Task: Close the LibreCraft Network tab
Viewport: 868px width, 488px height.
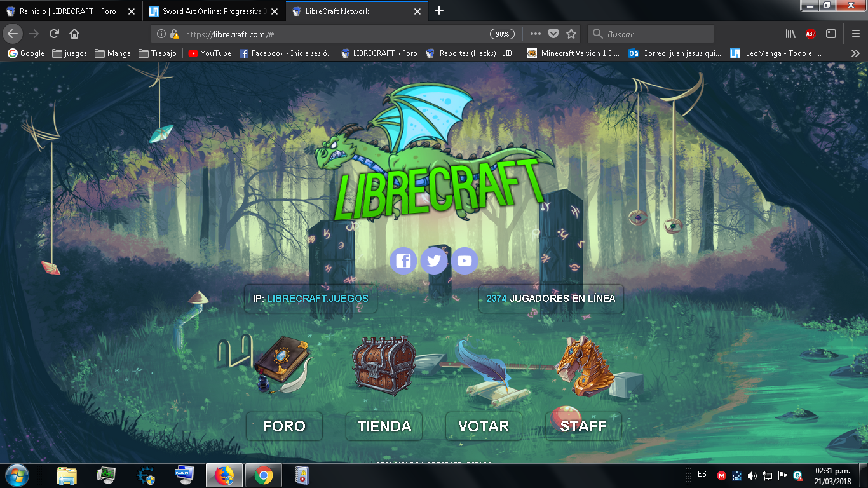Action: pyautogui.click(x=417, y=11)
